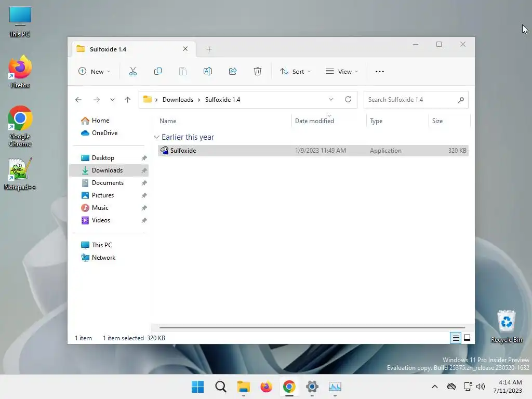Open Network in the navigation pane
The image size is (532, 399).
pos(103,258)
